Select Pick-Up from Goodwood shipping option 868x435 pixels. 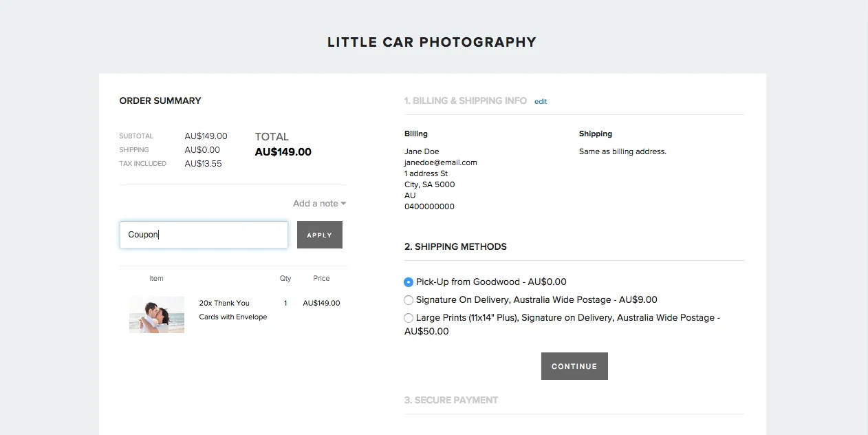pyautogui.click(x=409, y=282)
